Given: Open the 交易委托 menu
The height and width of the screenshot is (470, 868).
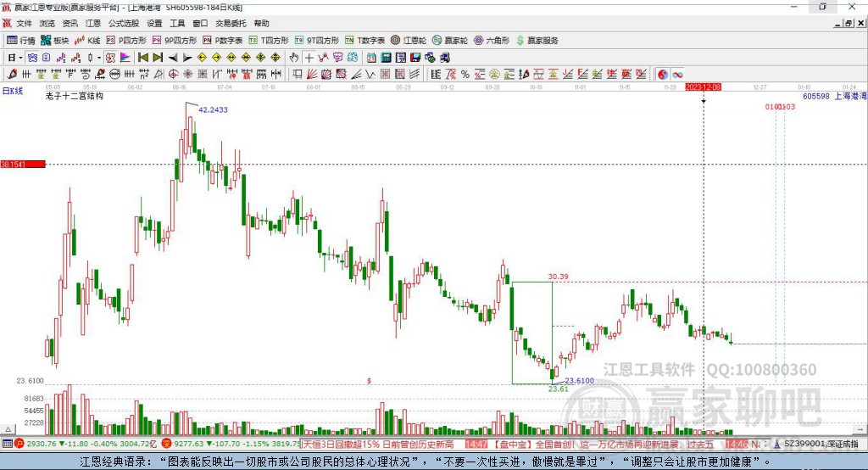Looking at the screenshot, I should coord(231,23).
